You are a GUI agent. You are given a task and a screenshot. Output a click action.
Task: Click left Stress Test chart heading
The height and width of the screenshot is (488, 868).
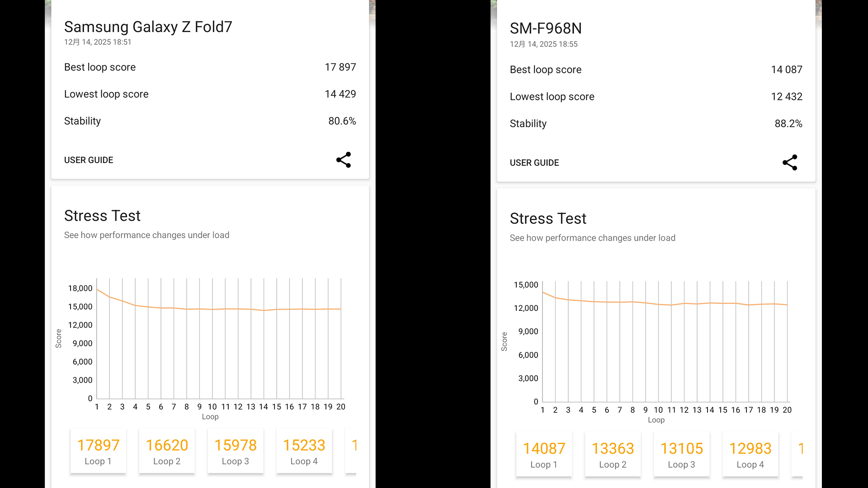click(102, 216)
